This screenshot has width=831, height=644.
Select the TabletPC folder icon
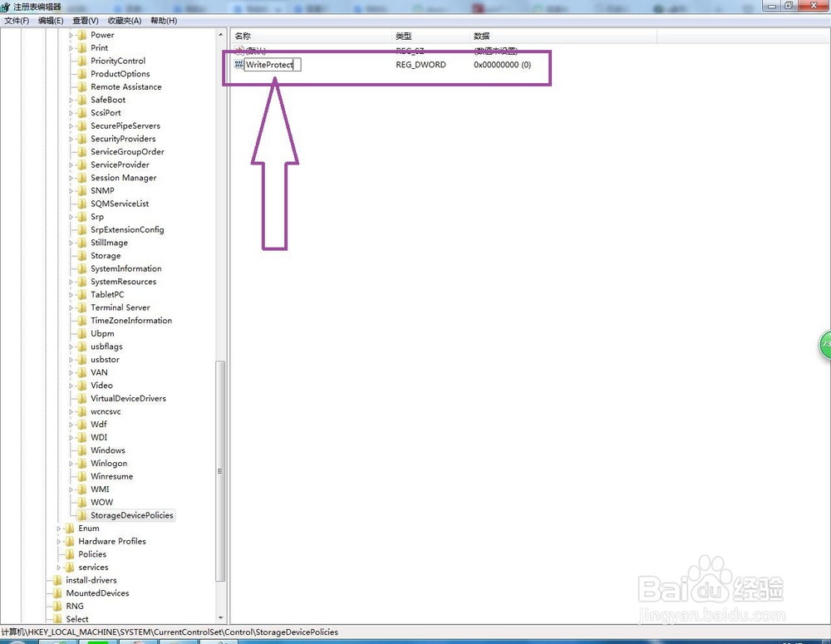click(x=82, y=295)
